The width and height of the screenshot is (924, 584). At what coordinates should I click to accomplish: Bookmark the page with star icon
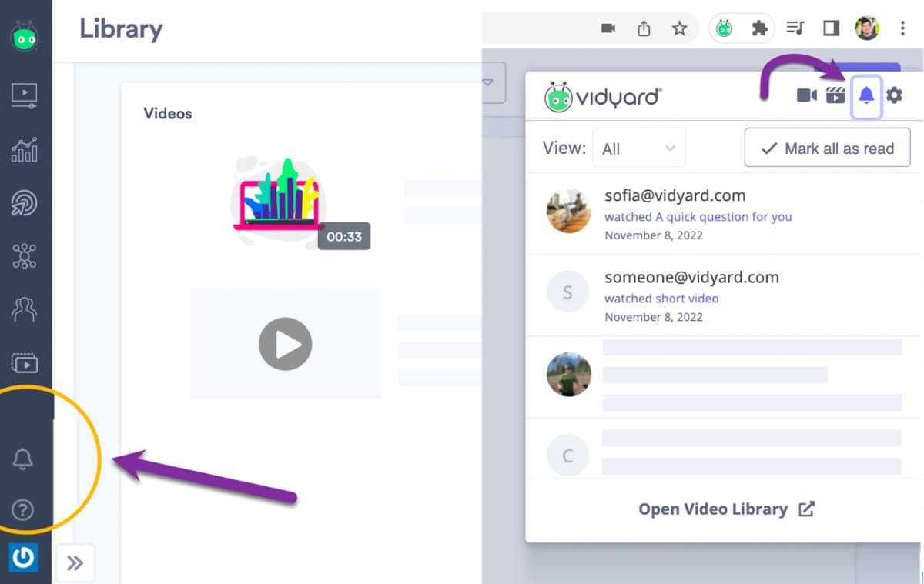pos(679,28)
